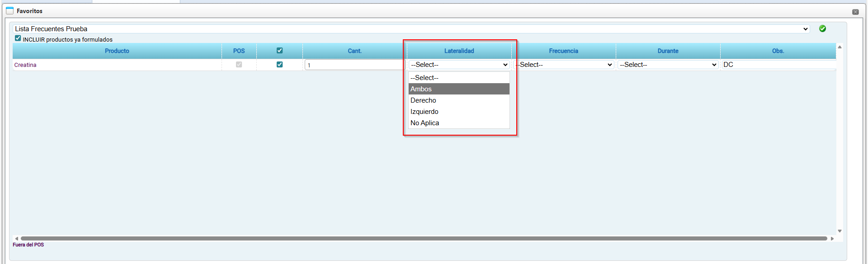Click the Lateralidad column header
This screenshot has height=264, width=868.
459,51
